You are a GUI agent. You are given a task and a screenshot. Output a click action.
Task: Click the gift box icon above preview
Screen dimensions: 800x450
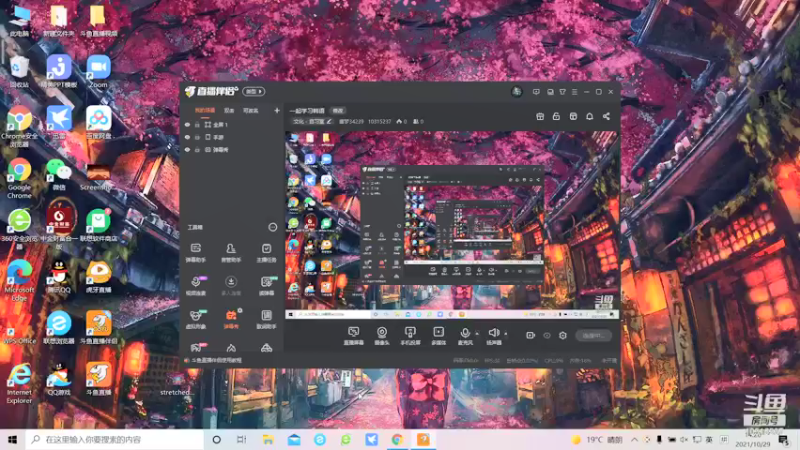540,116
